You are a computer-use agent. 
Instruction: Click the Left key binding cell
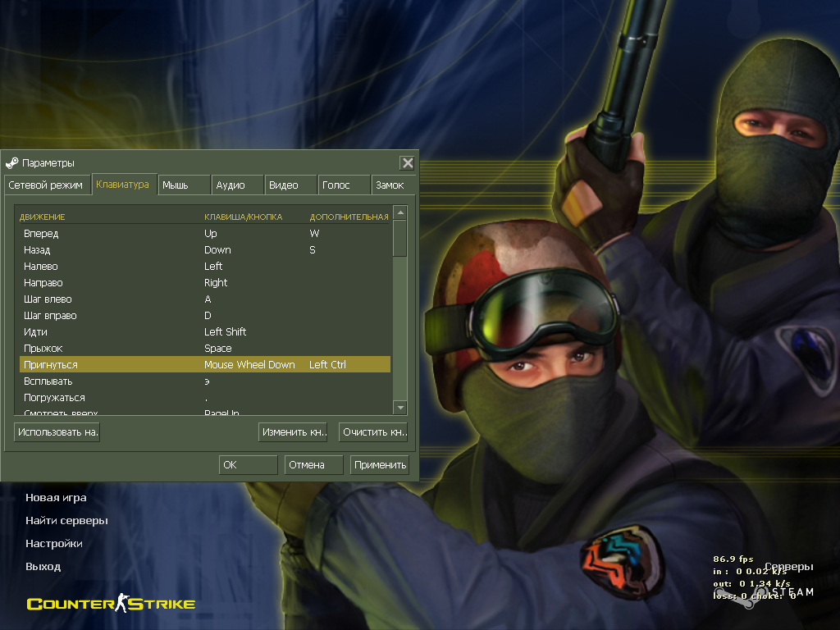213,267
